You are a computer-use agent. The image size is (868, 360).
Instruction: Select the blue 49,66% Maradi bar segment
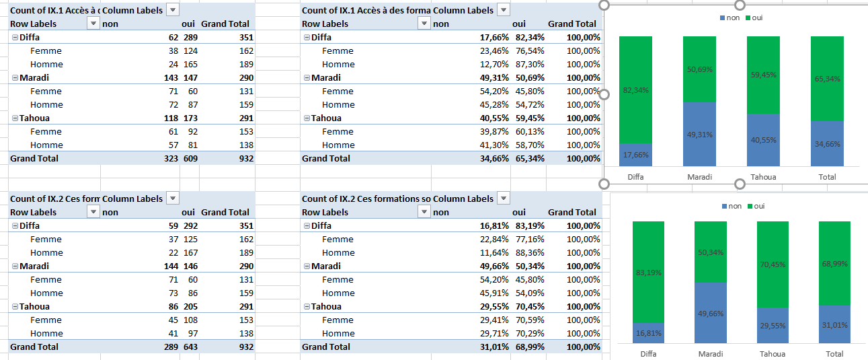(710, 313)
